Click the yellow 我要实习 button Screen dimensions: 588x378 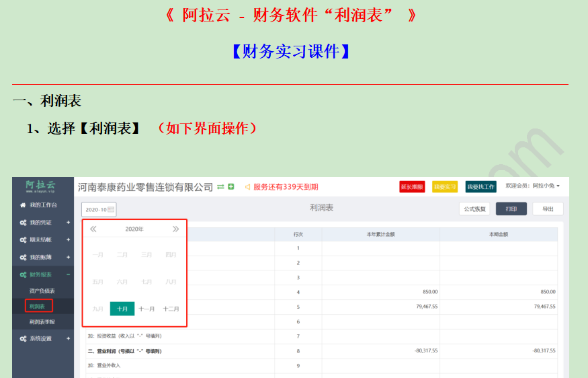click(445, 186)
